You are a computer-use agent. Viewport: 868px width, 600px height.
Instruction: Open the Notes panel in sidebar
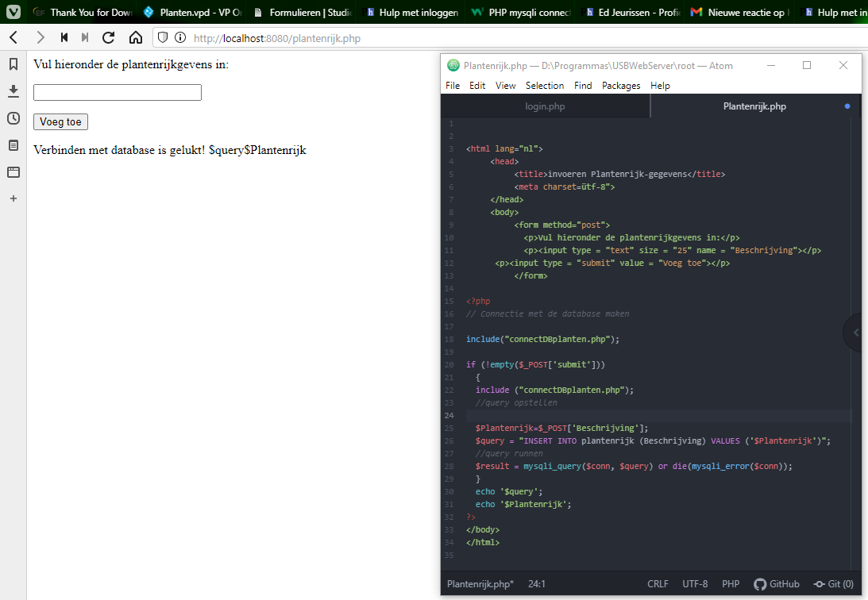(x=14, y=145)
